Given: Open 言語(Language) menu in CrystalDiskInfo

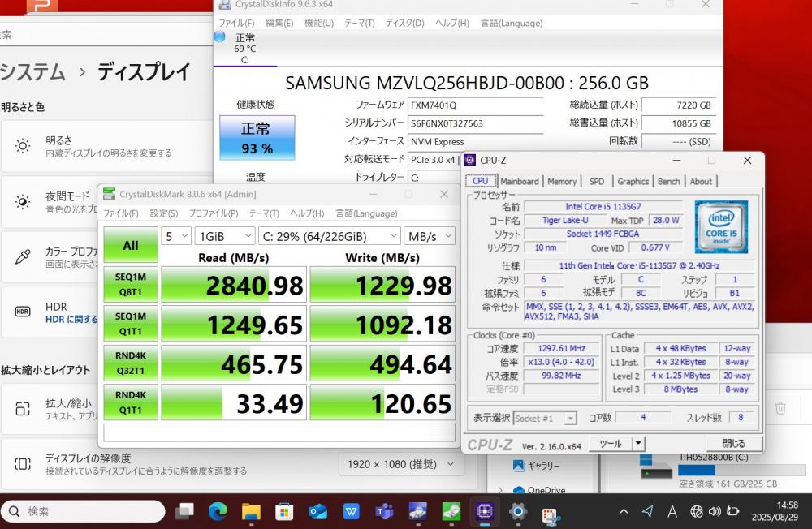Looking at the screenshot, I should tap(512, 24).
